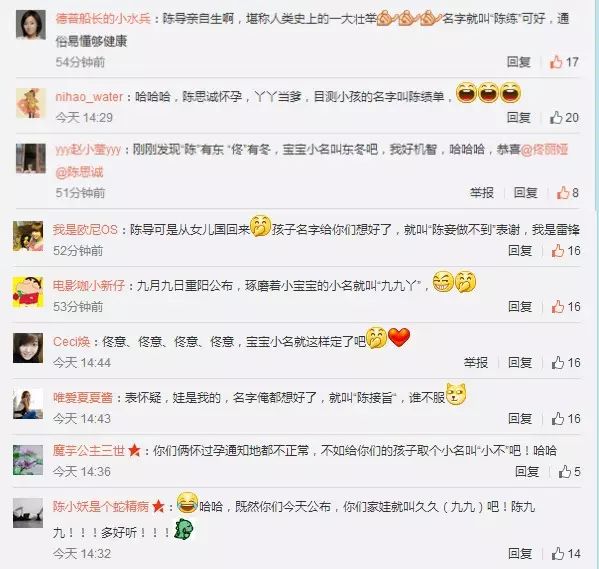Reply to nihao_water's comment

[x=519, y=118]
